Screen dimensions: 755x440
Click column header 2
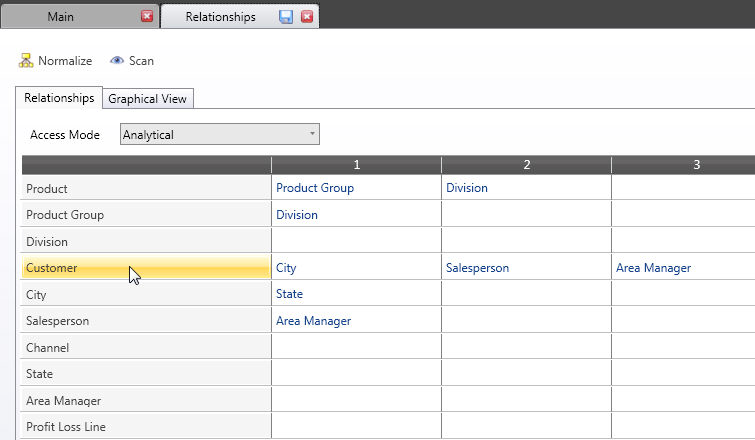526,165
